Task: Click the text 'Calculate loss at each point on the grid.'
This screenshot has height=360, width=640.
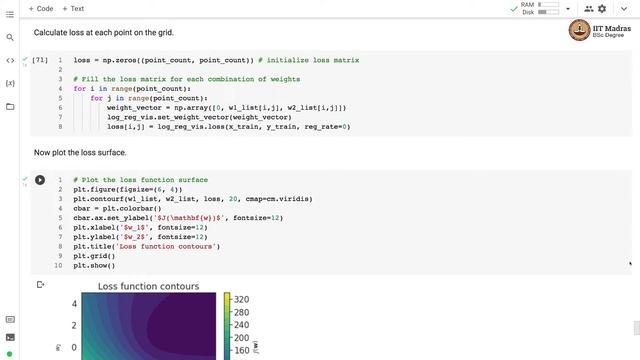Action: point(104,33)
